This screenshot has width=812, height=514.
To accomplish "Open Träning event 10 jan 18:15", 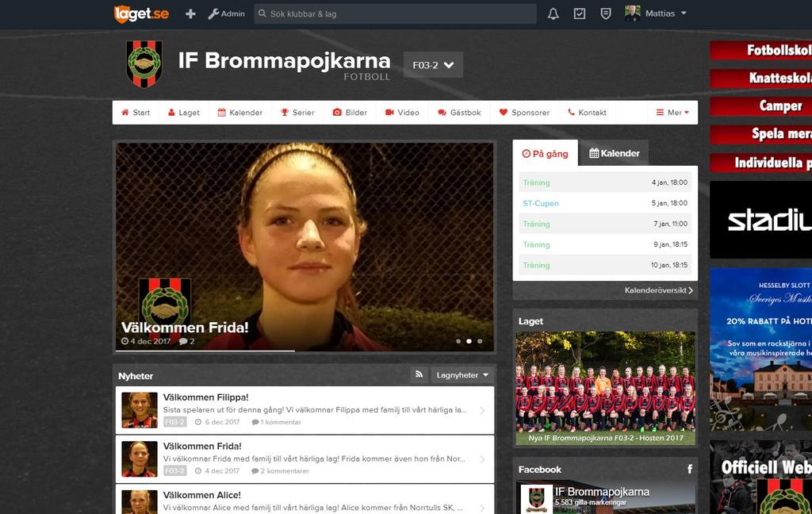I will [x=605, y=265].
